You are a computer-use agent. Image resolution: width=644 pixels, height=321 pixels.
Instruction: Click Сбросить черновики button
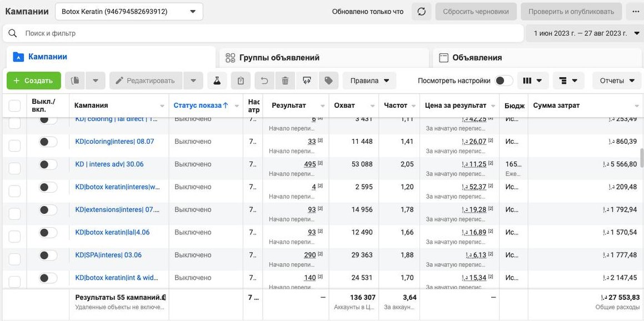click(x=476, y=12)
